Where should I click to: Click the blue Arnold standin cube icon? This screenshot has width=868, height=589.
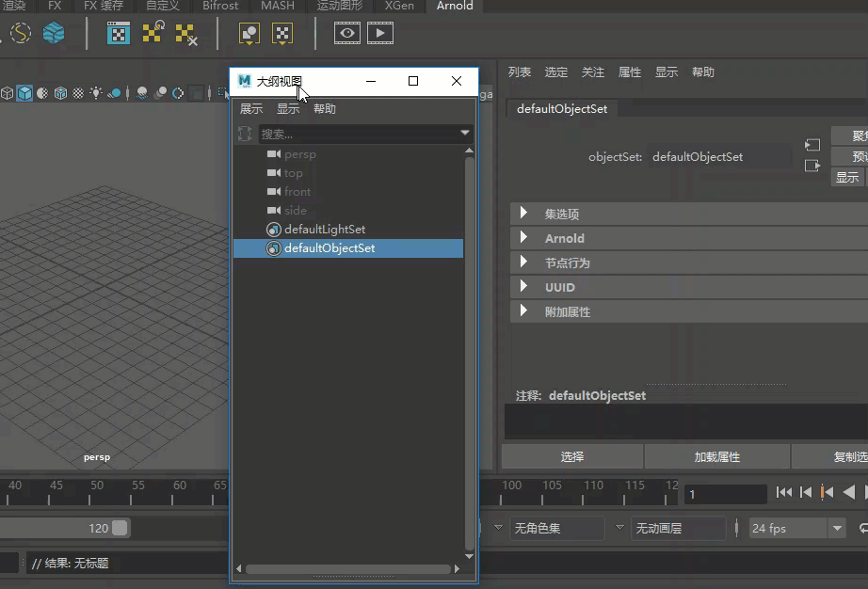[x=54, y=33]
